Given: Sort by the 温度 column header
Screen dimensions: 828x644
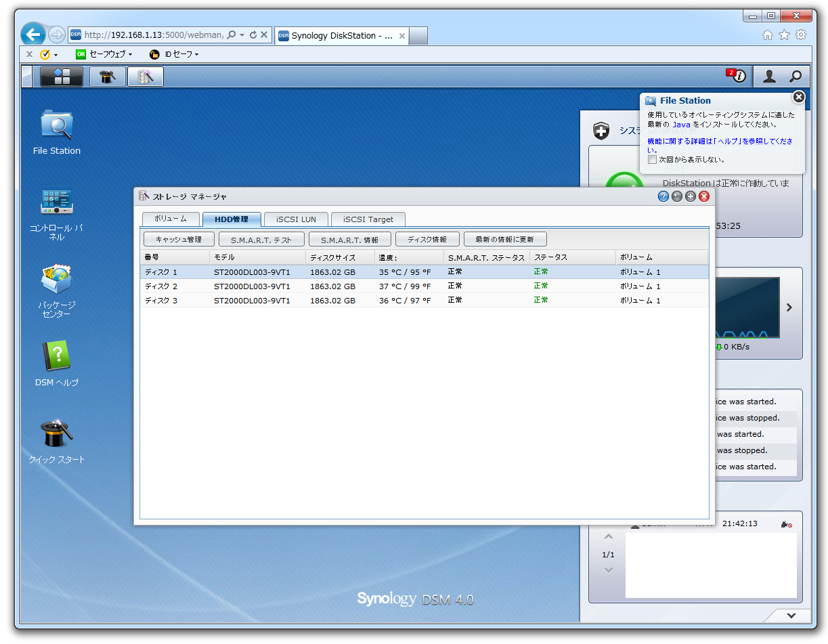Looking at the screenshot, I should (x=409, y=257).
